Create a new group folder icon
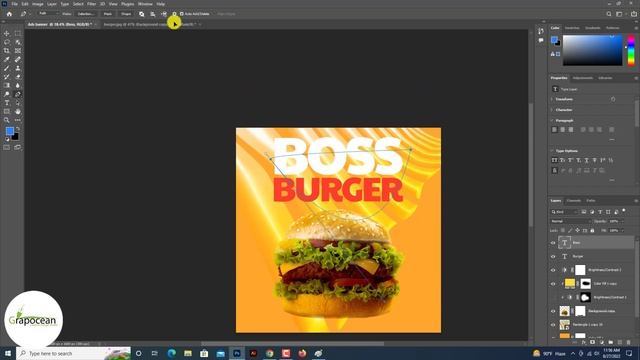Viewport: 640px width, 360px height. point(611,342)
